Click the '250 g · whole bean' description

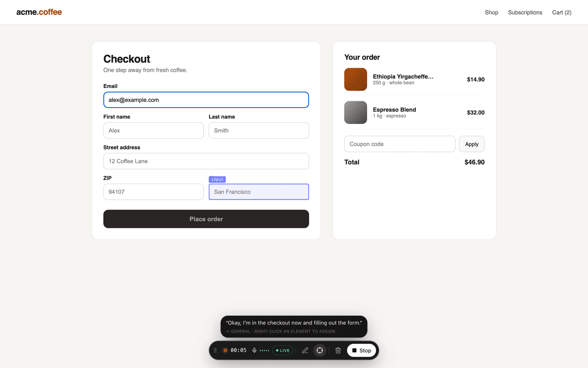(x=394, y=83)
